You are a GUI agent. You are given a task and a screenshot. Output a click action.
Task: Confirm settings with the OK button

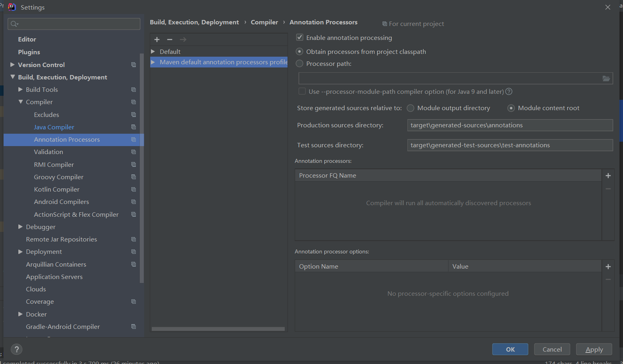pyautogui.click(x=510, y=349)
